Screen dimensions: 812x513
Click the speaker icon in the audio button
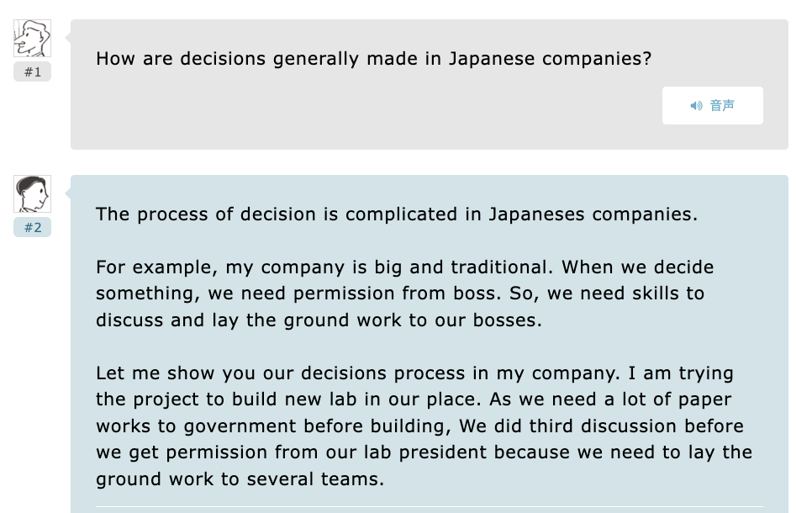coord(696,106)
